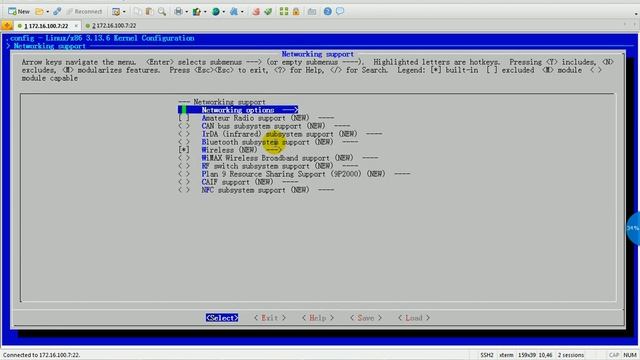
Task: Toggle CAIF support option
Action: click(x=184, y=182)
